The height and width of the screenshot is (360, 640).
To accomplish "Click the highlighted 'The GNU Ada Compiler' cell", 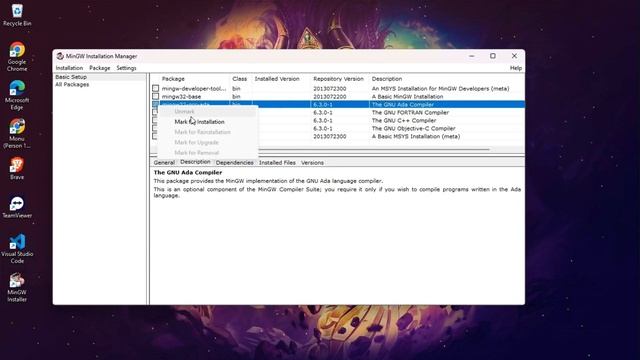I will coord(402,104).
